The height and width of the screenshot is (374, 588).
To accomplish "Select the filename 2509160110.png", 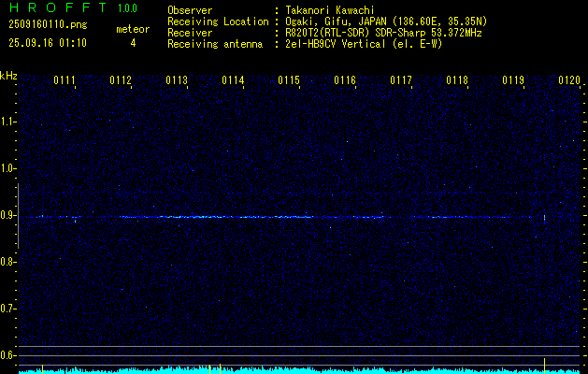I will click(x=48, y=24).
